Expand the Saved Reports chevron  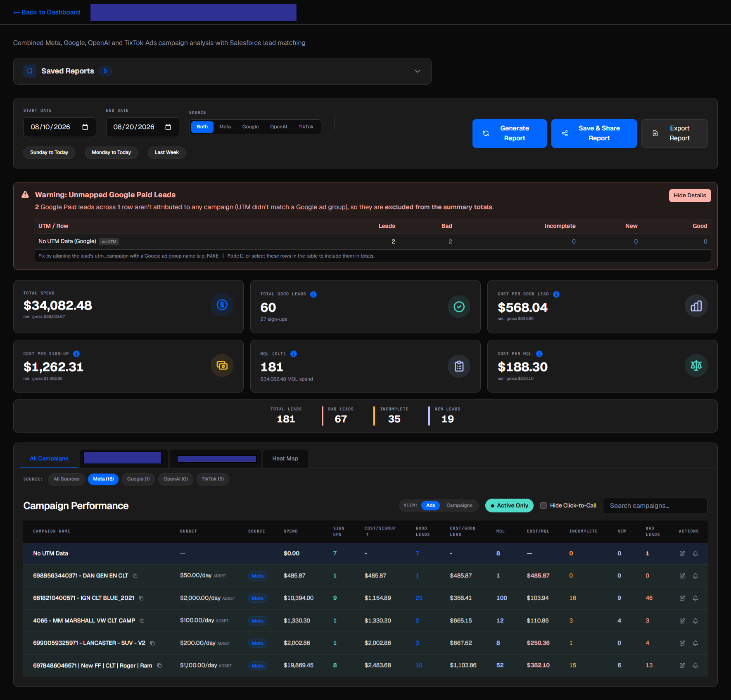[418, 71]
